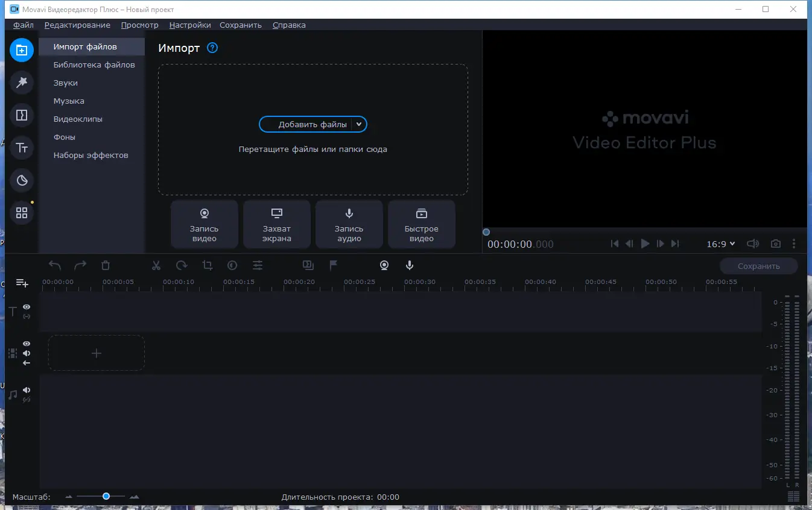812x510 pixels.
Task: Open the Сохранить menu in menu bar
Action: tap(241, 25)
